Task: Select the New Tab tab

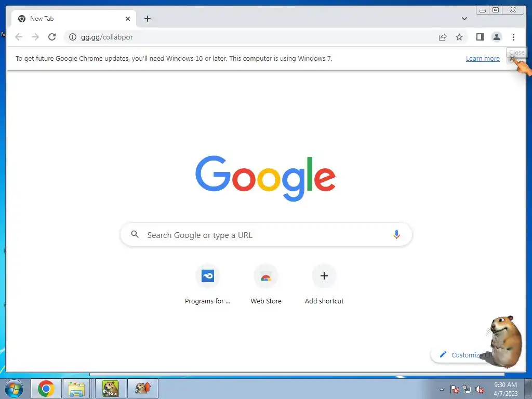Action: [74, 19]
